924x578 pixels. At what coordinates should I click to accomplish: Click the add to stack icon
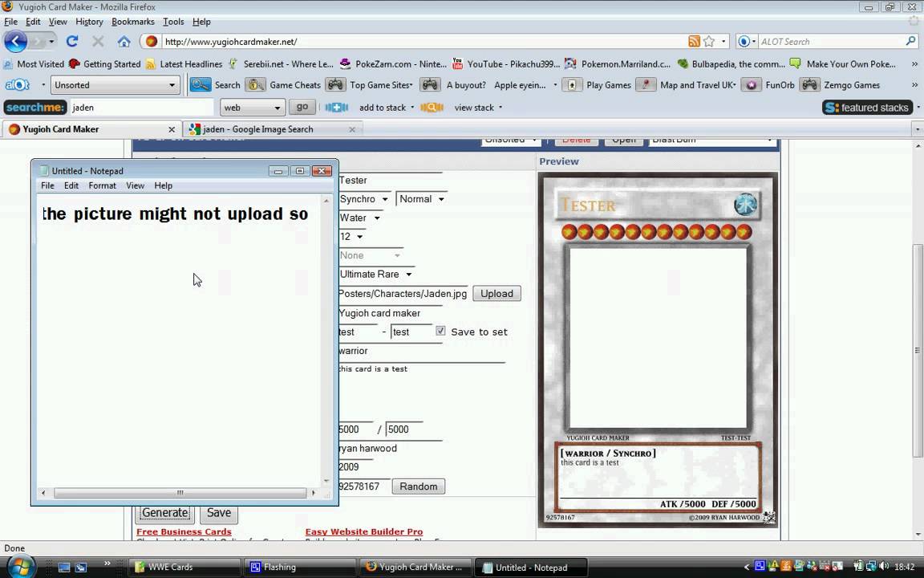tap(337, 108)
